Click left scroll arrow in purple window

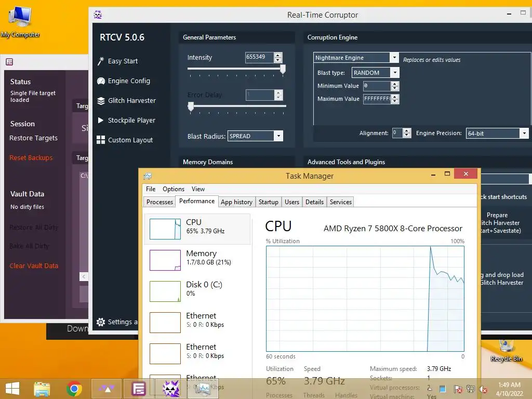pyautogui.click(x=84, y=276)
